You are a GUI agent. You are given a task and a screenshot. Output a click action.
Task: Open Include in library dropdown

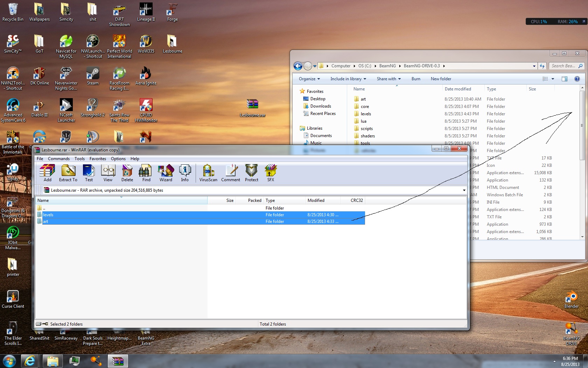tap(348, 79)
